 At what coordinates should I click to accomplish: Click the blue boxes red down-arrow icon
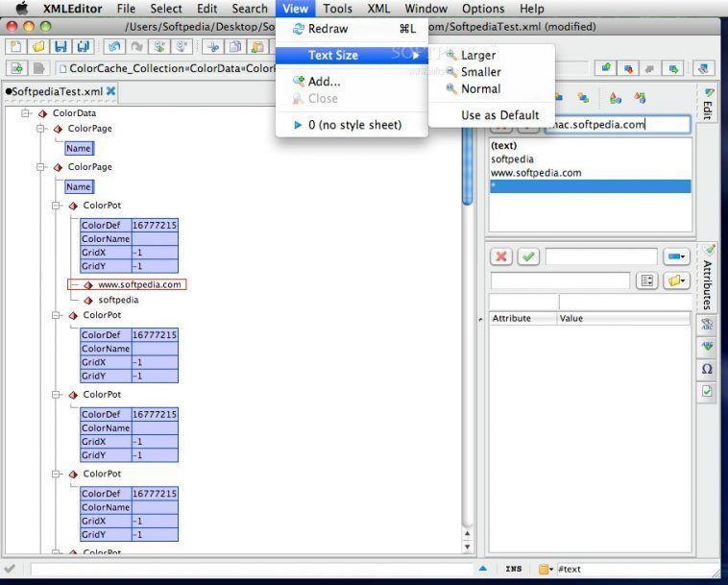pos(629,69)
